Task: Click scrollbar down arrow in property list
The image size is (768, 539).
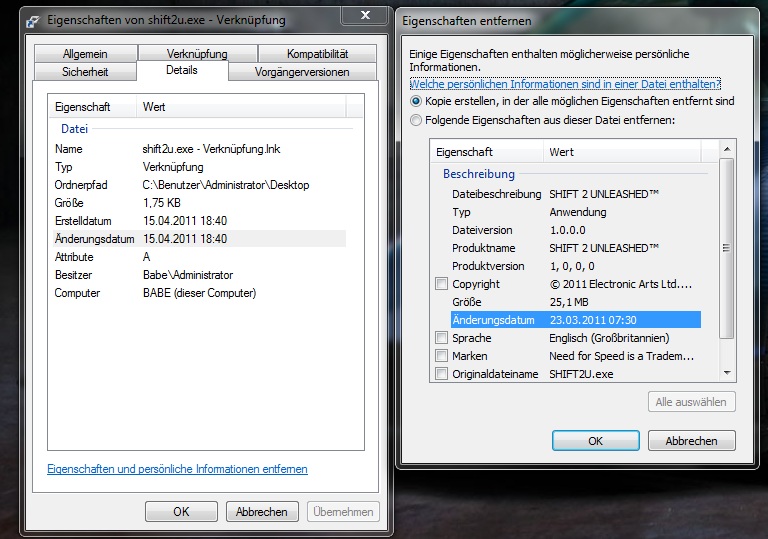Action: click(727, 373)
